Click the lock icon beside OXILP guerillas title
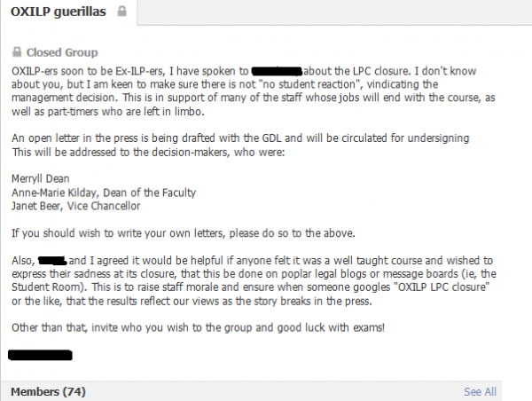 pos(121,12)
